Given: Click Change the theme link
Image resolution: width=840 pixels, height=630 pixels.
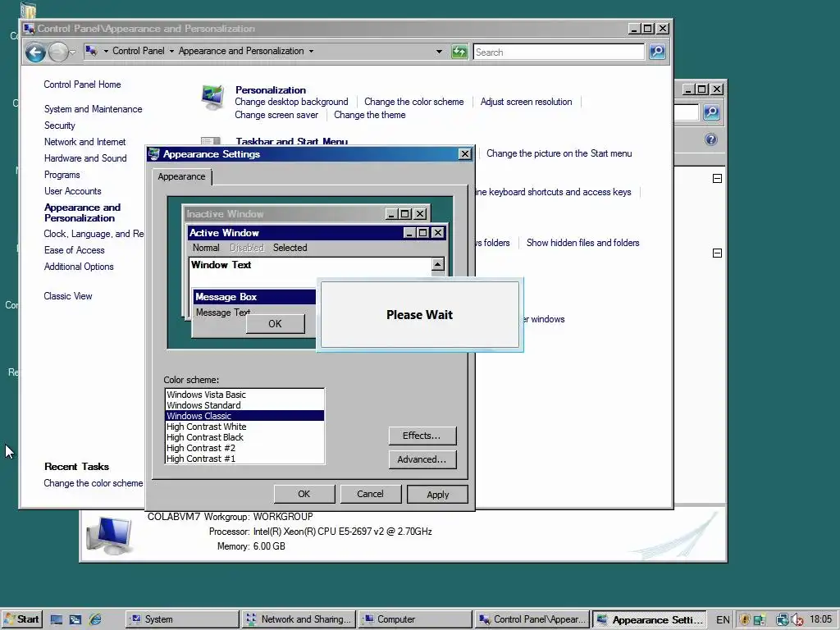Looking at the screenshot, I should click(370, 115).
